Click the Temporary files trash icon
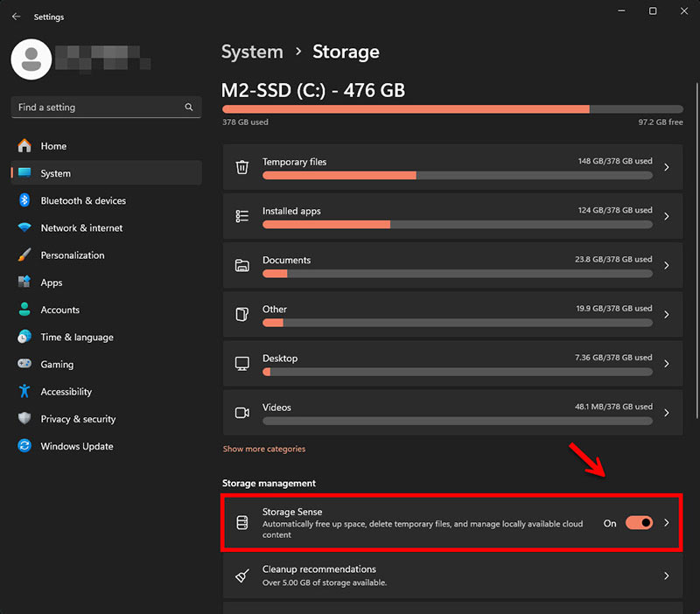The width and height of the screenshot is (700, 614). tap(242, 167)
